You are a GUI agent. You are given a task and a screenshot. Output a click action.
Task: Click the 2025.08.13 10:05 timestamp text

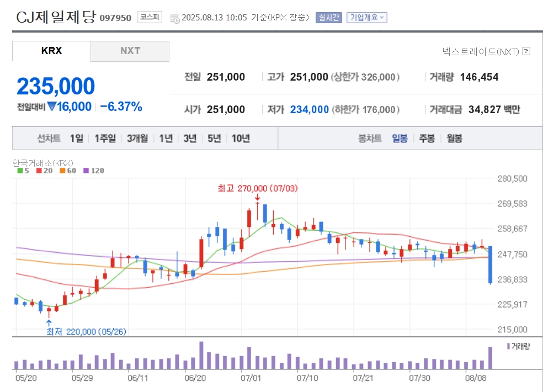coord(214,17)
